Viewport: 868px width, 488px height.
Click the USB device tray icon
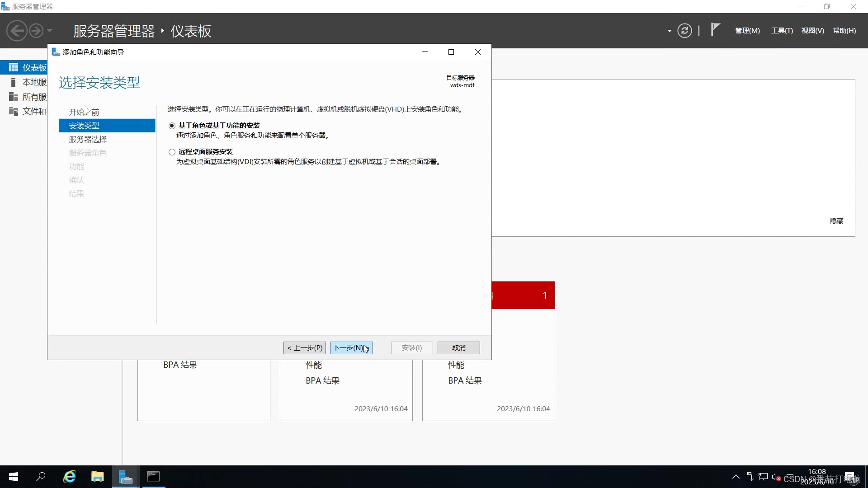[x=750, y=477]
